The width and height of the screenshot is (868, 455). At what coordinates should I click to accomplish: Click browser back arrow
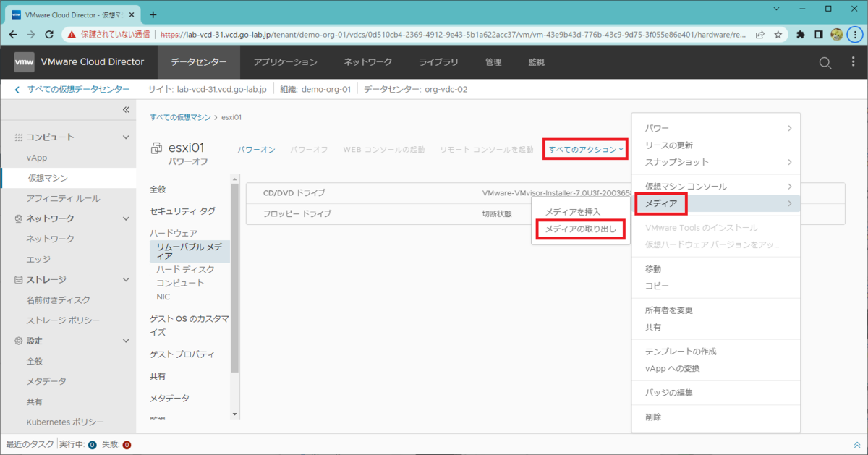coord(13,34)
